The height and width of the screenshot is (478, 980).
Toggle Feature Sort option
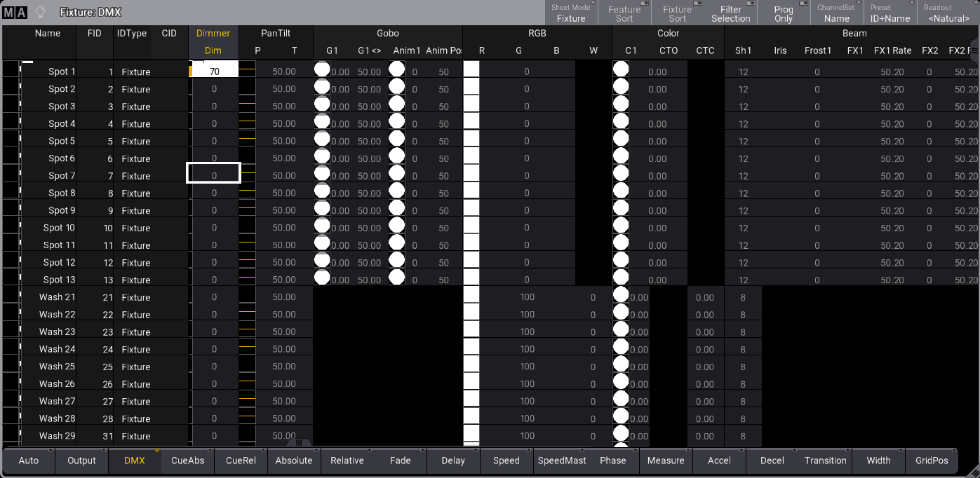click(624, 13)
